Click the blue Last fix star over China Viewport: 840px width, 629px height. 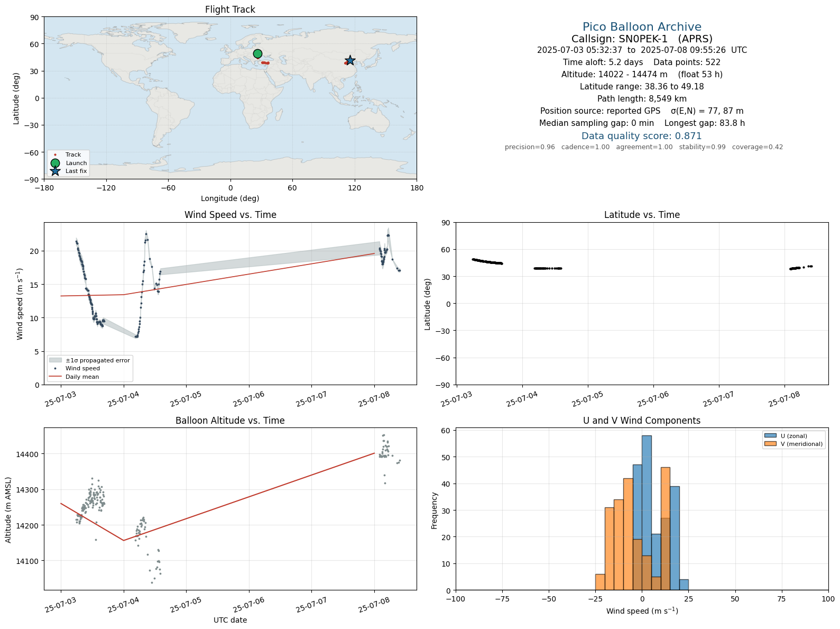coord(350,61)
